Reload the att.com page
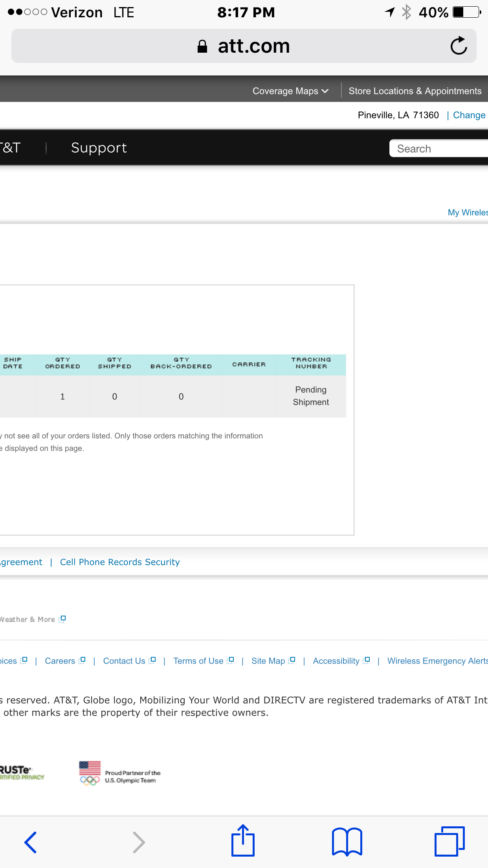Screen dimensions: 488x868 (459, 46)
